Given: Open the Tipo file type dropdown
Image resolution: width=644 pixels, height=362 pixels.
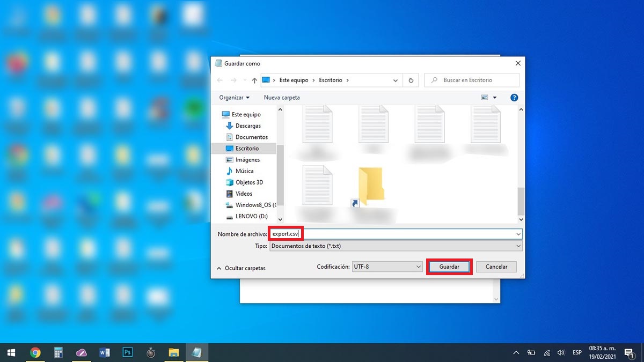Looking at the screenshot, I should [x=396, y=246].
